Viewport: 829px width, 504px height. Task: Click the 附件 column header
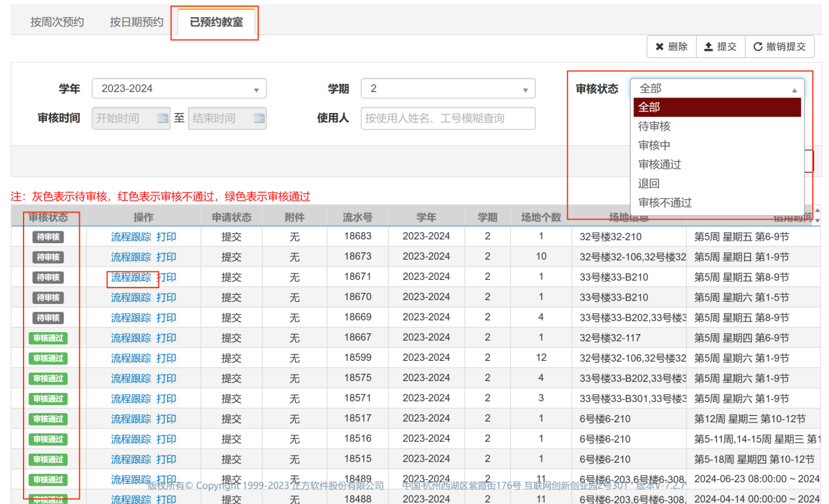coord(294,217)
